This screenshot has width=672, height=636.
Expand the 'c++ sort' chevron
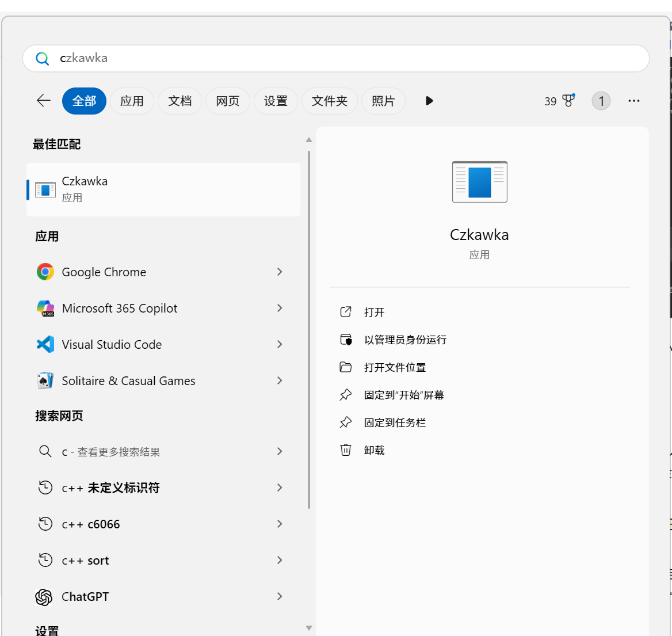(x=280, y=560)
